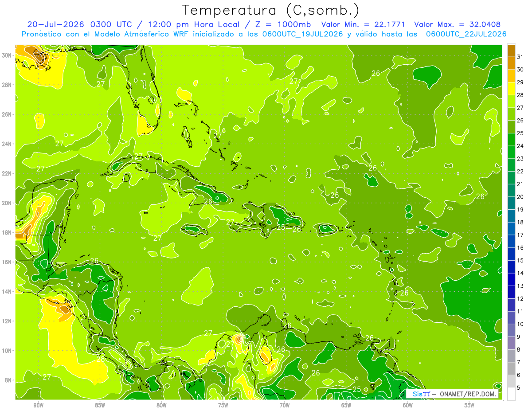Click the latitude axis label "12N"

(7, 321)
